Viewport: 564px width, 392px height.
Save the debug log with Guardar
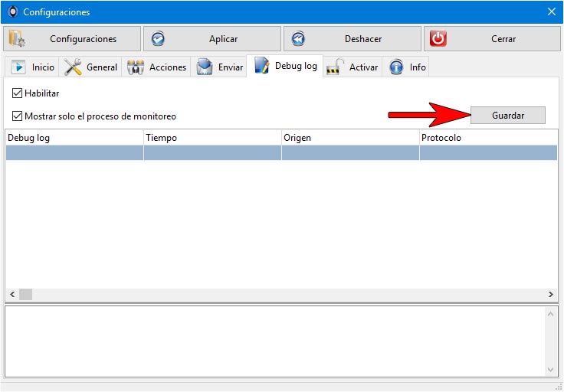[x=508, y=116]
